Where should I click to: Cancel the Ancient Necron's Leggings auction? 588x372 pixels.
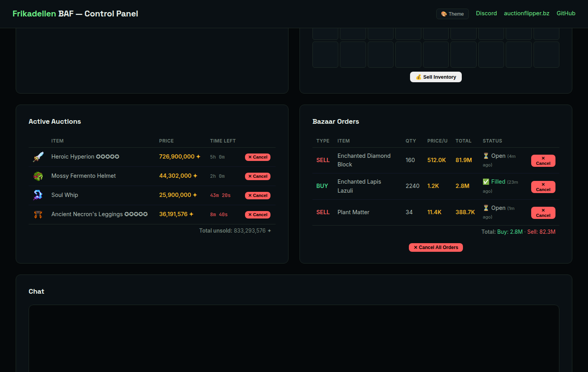click(x=258, y=215)
